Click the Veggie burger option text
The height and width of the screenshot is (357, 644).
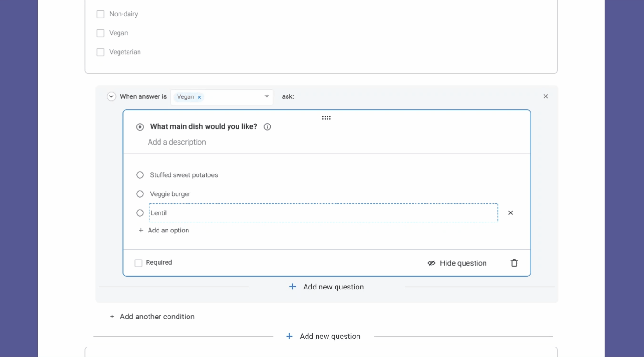(170, 194)
